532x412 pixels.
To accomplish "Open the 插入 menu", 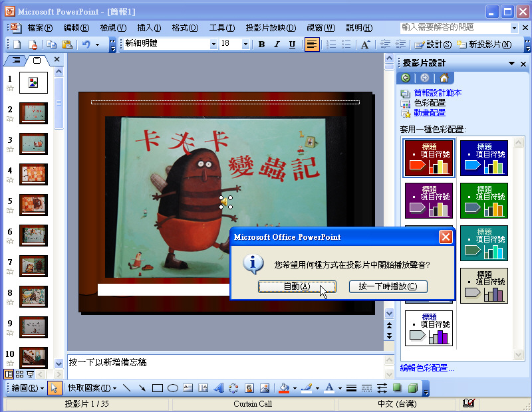I will (149, 28).
